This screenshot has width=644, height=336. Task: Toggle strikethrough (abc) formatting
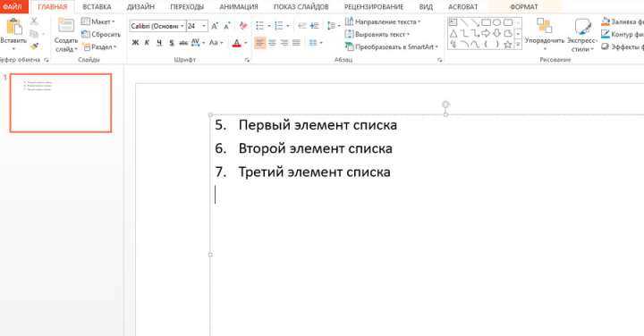tap(183, 43)
